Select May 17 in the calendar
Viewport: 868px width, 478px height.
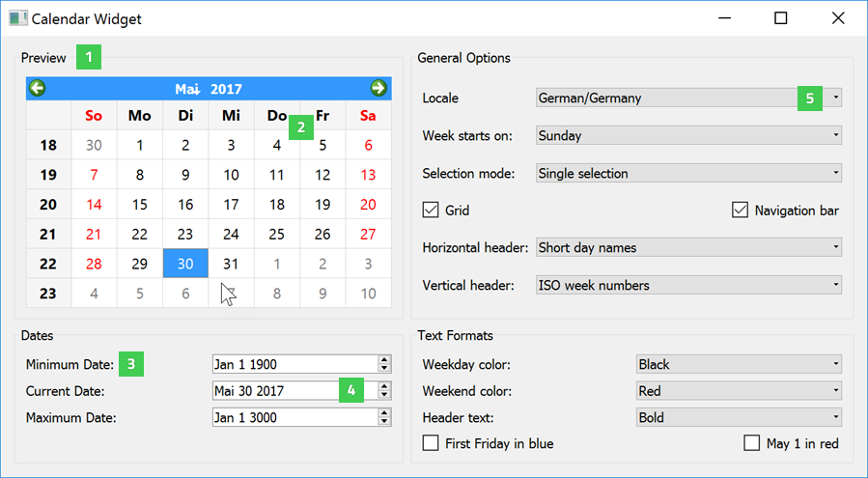(231, 205)
